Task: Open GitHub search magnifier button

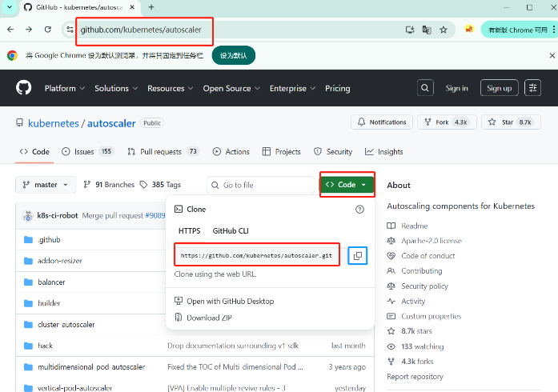Action: coord(425,88)
